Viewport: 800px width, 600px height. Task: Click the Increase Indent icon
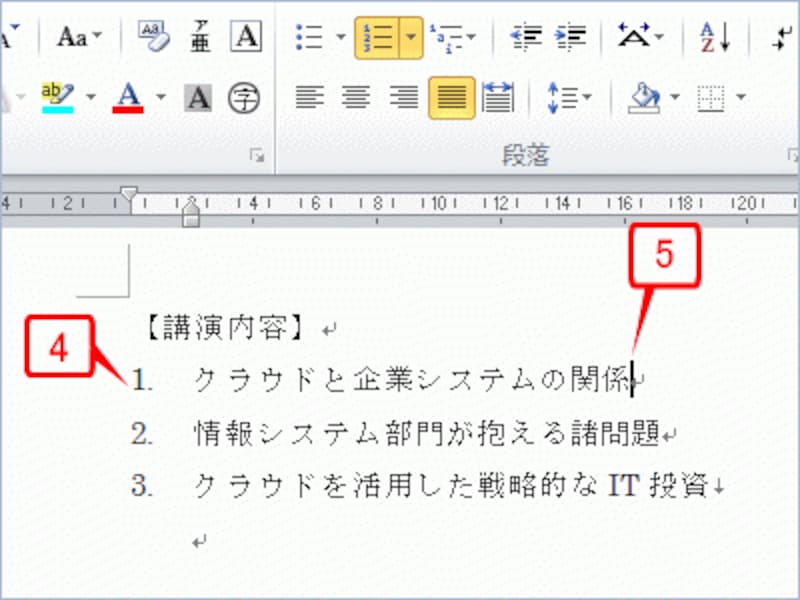click(x=570, y=36)
